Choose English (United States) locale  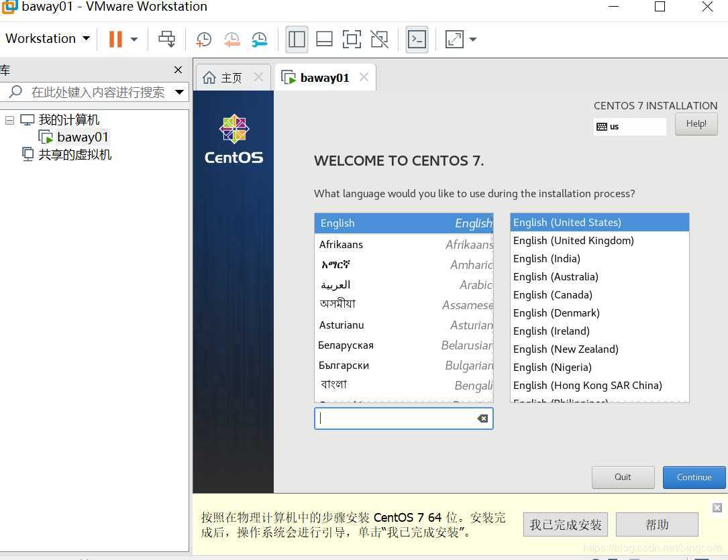coord(599,222)
